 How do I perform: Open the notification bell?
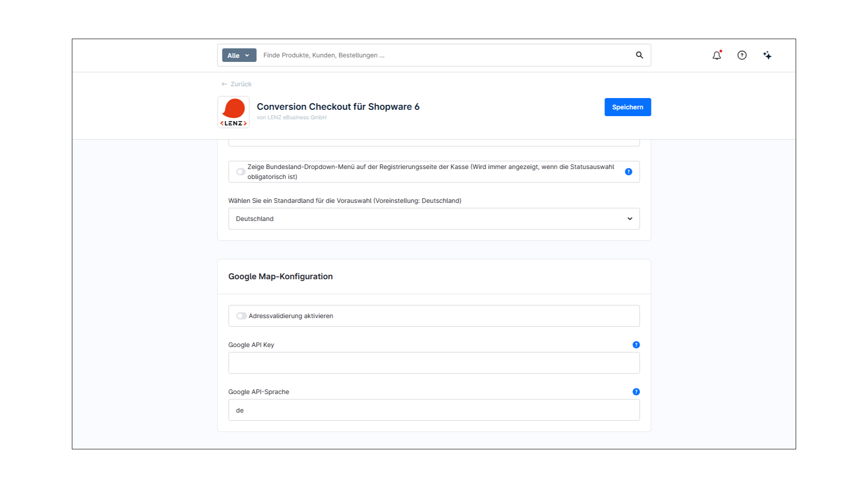pos(717,56)
